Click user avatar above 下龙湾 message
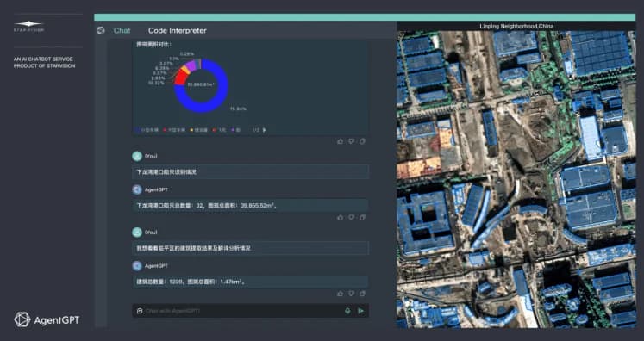Screen dimensions: 644x341 137,156
